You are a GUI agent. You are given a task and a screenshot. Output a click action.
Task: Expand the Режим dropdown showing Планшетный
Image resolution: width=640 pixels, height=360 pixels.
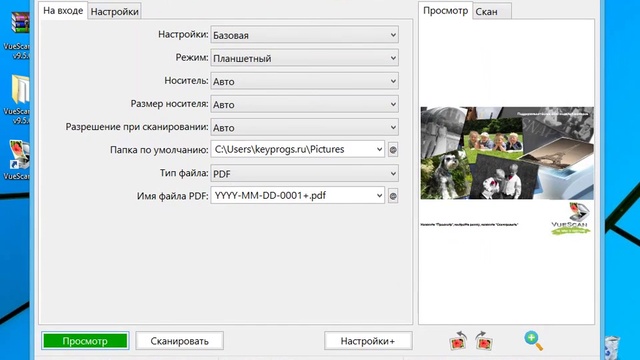304,58
